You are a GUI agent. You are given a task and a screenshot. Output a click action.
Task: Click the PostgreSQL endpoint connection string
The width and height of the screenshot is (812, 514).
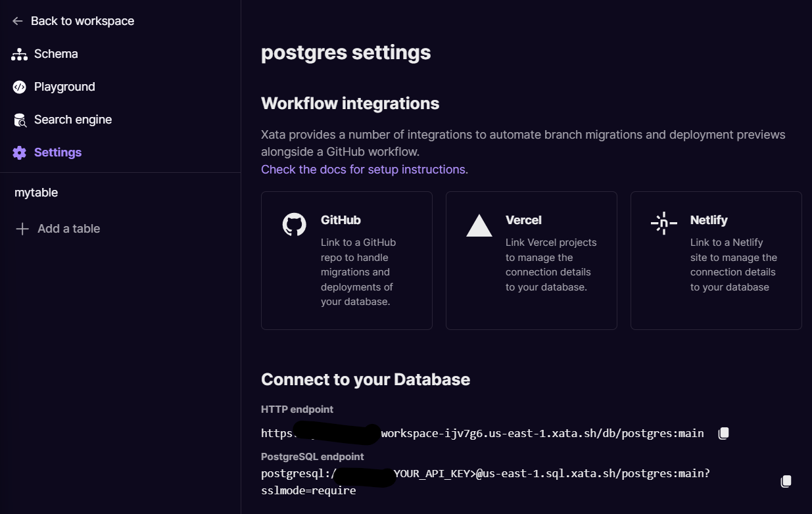pos(485,482)
